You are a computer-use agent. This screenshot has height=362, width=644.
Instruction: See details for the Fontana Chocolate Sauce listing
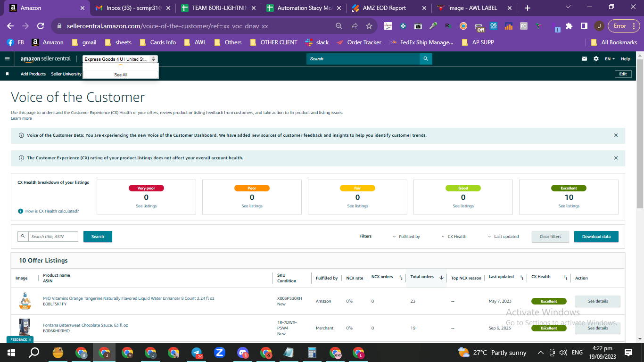point(597,328)
